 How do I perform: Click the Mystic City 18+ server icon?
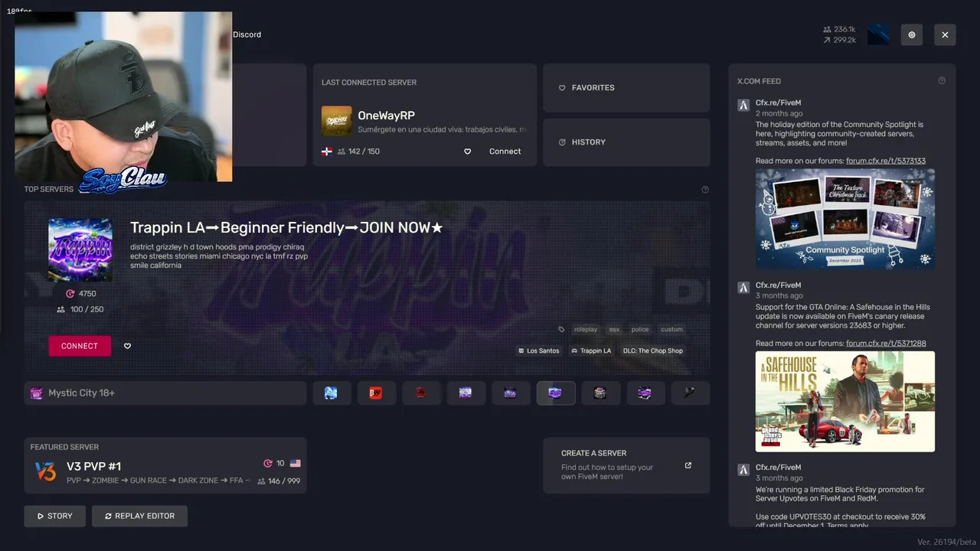point(36,393)
